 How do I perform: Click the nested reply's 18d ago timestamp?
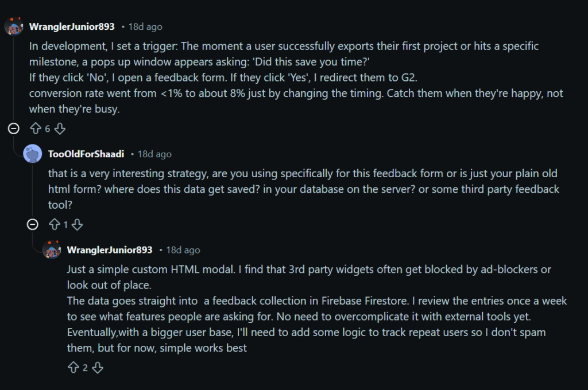point(183,250)
